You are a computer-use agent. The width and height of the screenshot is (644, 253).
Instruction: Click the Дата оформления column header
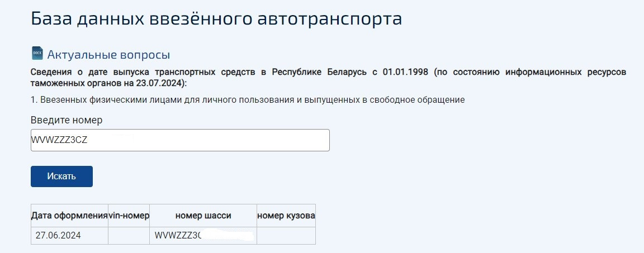point(69,216)
